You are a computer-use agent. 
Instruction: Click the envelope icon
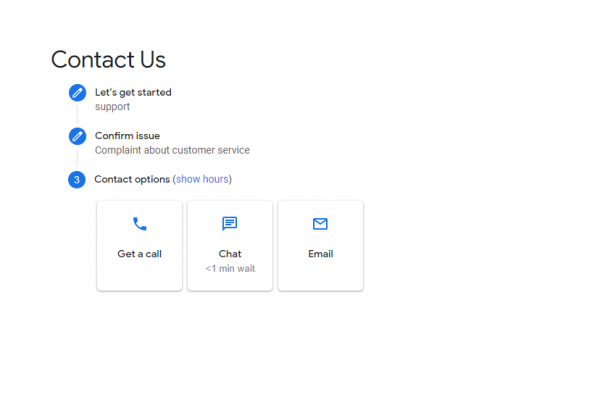point(320,224)
